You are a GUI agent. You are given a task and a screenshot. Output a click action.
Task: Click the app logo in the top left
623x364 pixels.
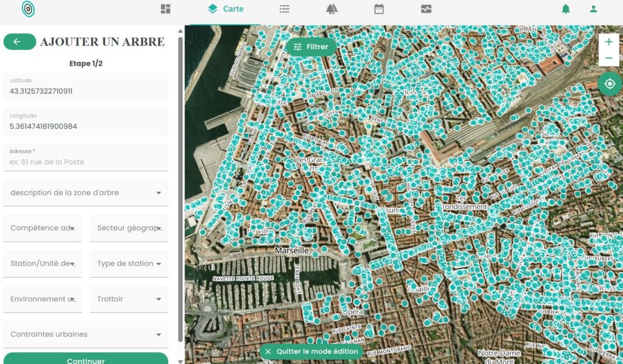click(28, 9)
